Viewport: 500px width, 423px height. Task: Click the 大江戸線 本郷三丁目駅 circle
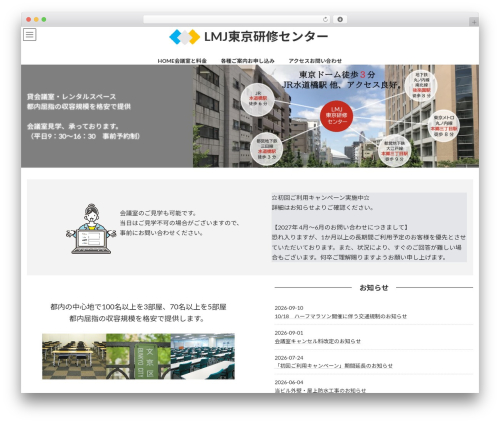click(394, 151)
